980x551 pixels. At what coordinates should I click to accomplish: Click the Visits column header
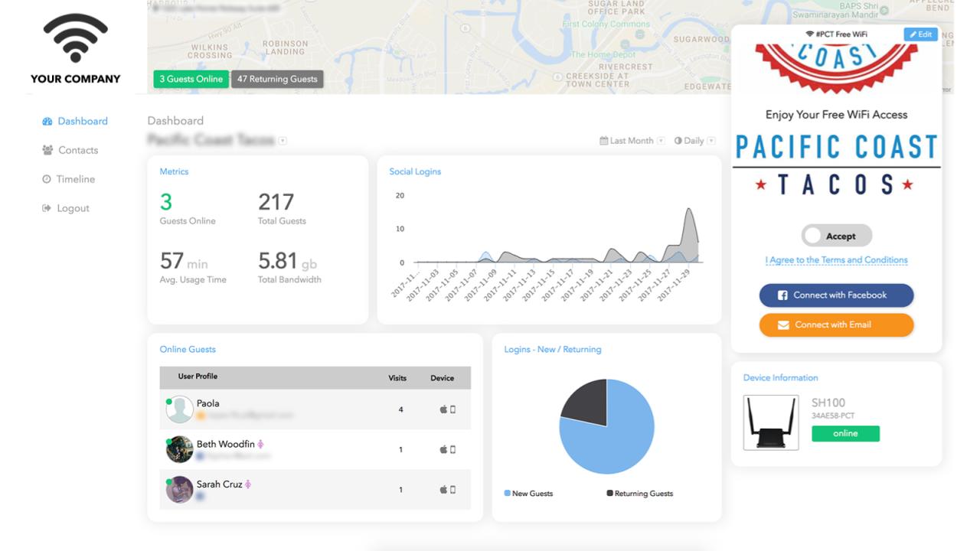pos(397,378)
